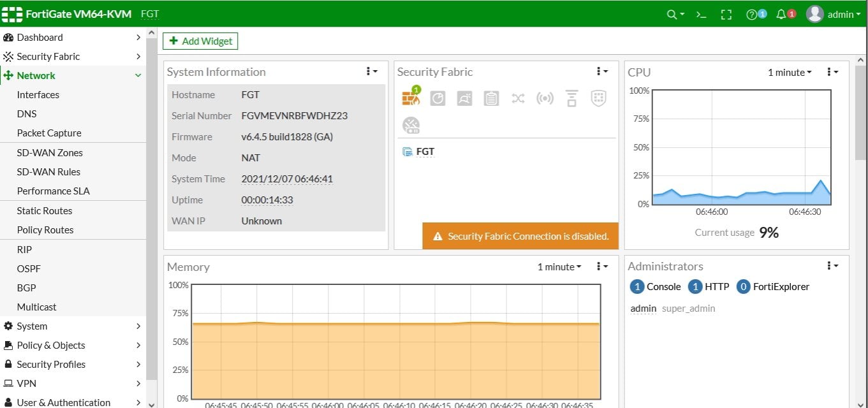This screenshot has width=868, height=408.
Task: Click the orange FortiGate firewall icon
Action: pyautogui.click(x=411, y=98)
